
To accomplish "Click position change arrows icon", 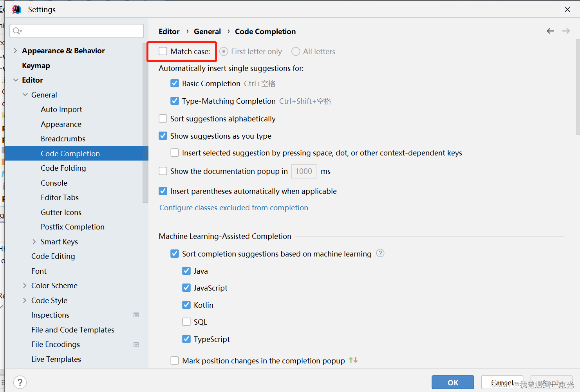I will [353, 360].
